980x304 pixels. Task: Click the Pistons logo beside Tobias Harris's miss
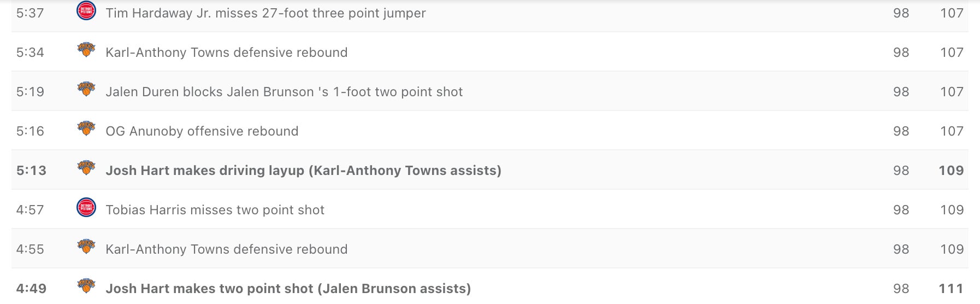(86, 208)
